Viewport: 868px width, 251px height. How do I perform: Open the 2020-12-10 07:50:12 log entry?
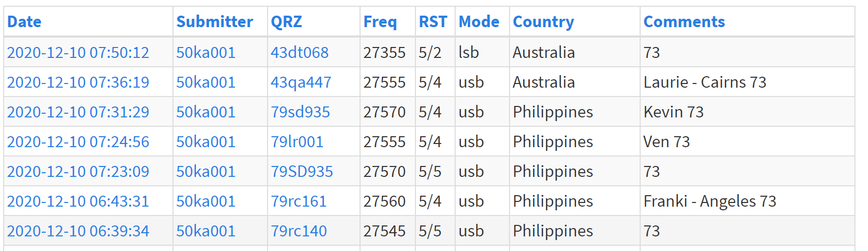pos(78,52)
